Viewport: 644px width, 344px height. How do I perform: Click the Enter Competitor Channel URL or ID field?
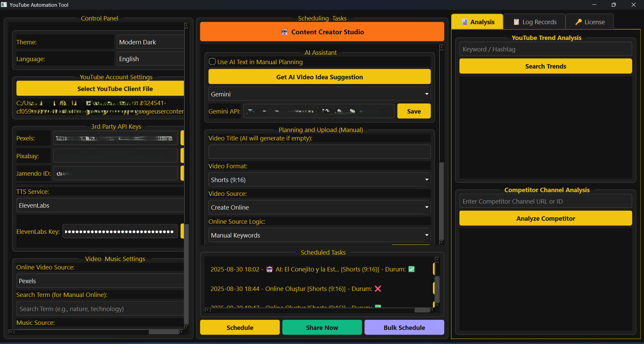point(546,201)
